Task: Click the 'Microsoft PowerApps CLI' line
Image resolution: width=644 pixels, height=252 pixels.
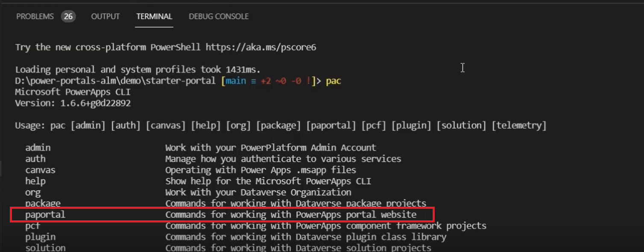Action: click(x=73, y=92)
